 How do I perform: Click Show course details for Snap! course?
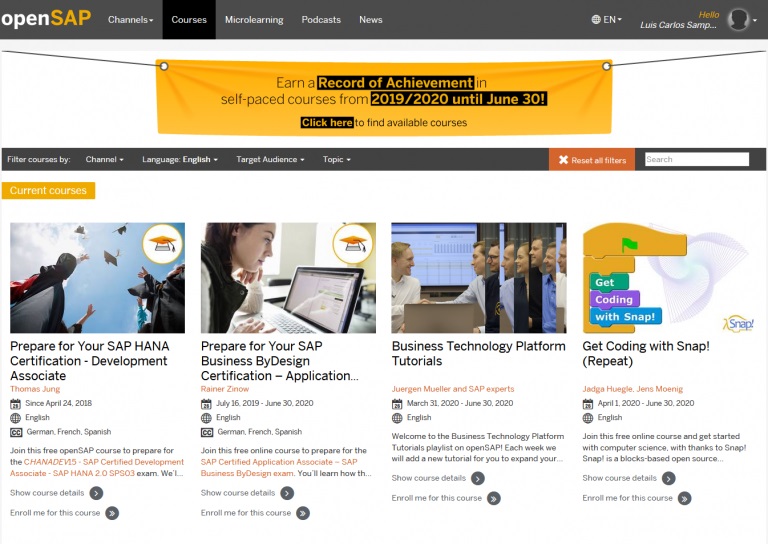coord(619,478)
